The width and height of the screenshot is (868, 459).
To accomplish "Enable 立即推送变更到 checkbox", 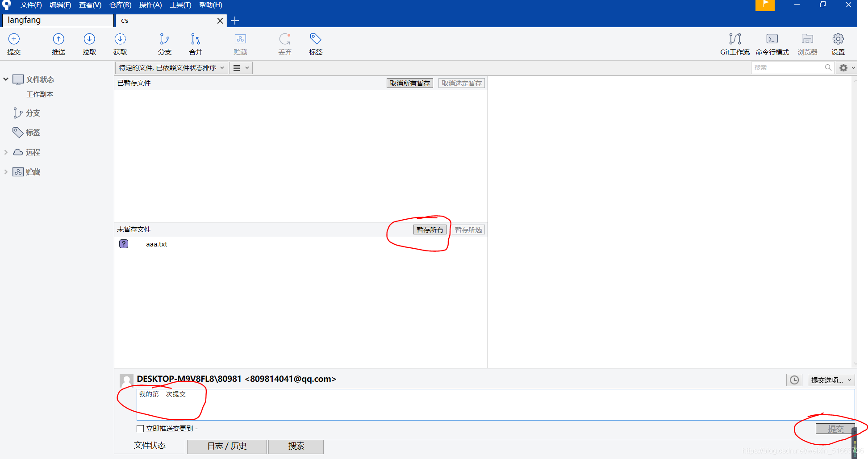I will 140,429.
